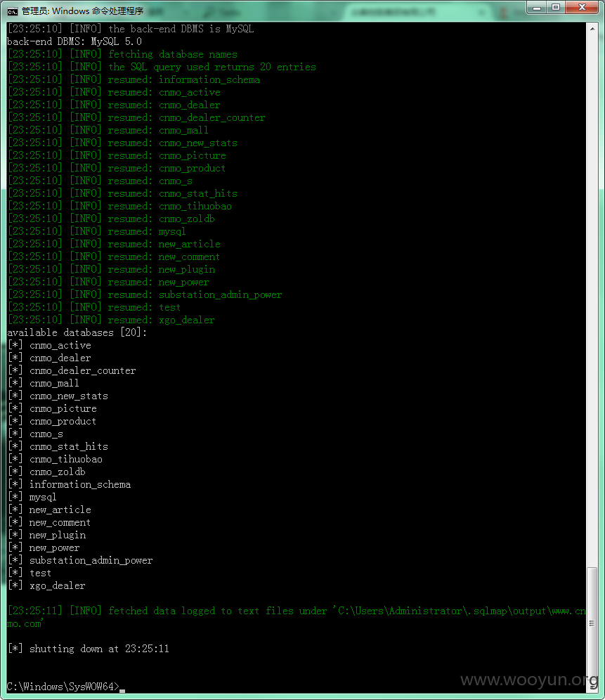The width and height of the screenshot is (605, 700).
Task: Click 'resumed: substation_admin_power' log line
Action: (x=145, y=294)
